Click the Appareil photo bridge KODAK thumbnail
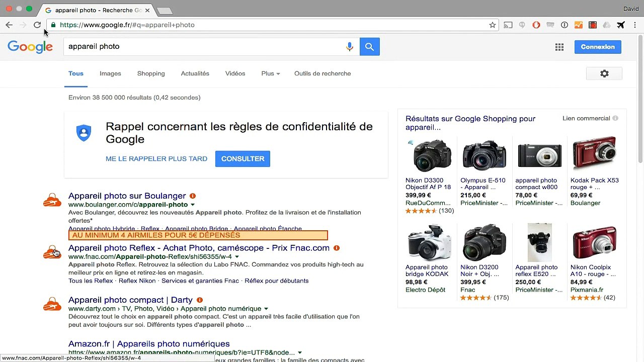Screen dimensions: 644x362 pos(430,242)
